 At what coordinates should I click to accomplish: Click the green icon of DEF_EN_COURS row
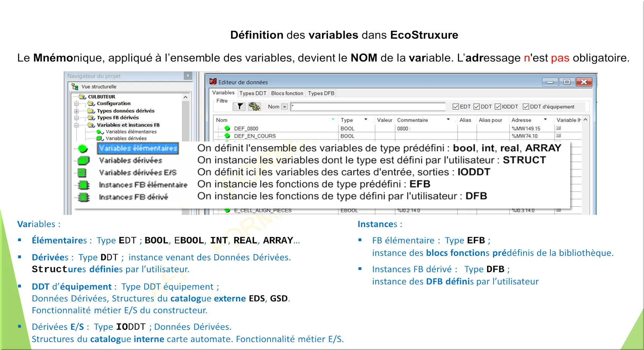tap(227, 136)
